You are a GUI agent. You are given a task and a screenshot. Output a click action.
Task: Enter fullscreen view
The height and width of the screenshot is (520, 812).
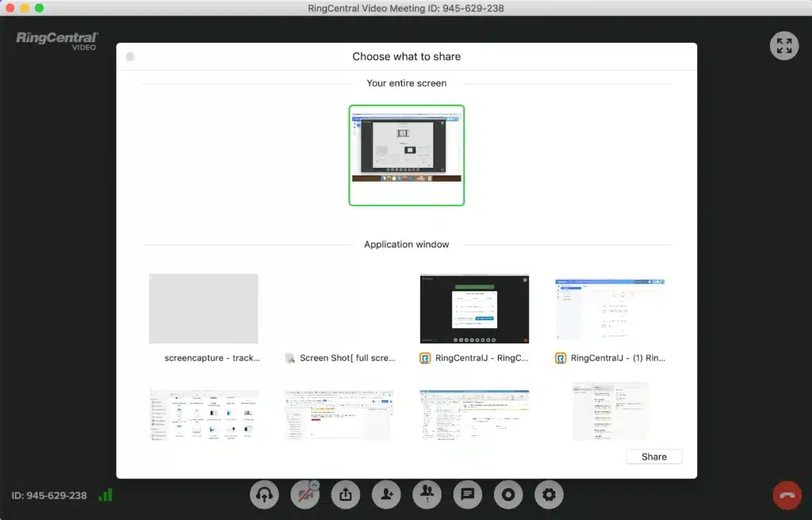click(784, 46)
